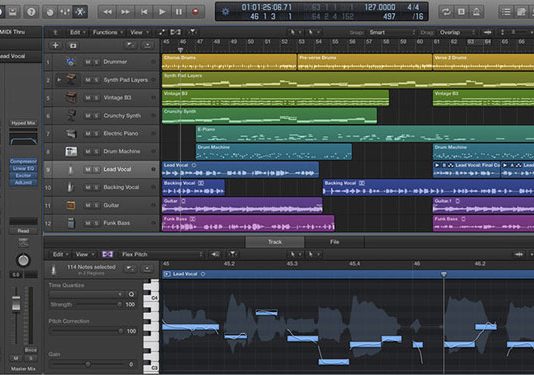Start playback with the Play button
The height and width of the screenshot is (375, 534).
click(162, 12)
